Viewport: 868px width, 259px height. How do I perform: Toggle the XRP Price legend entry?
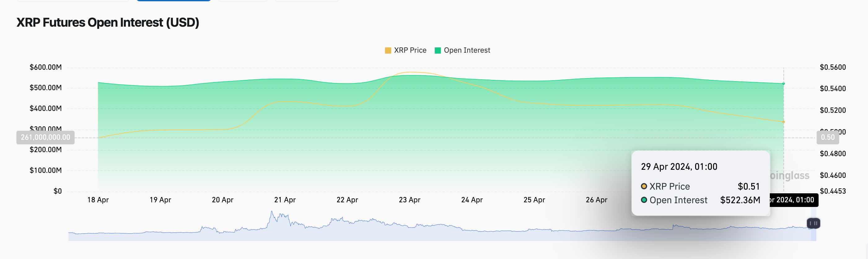(x=406, y=50)
